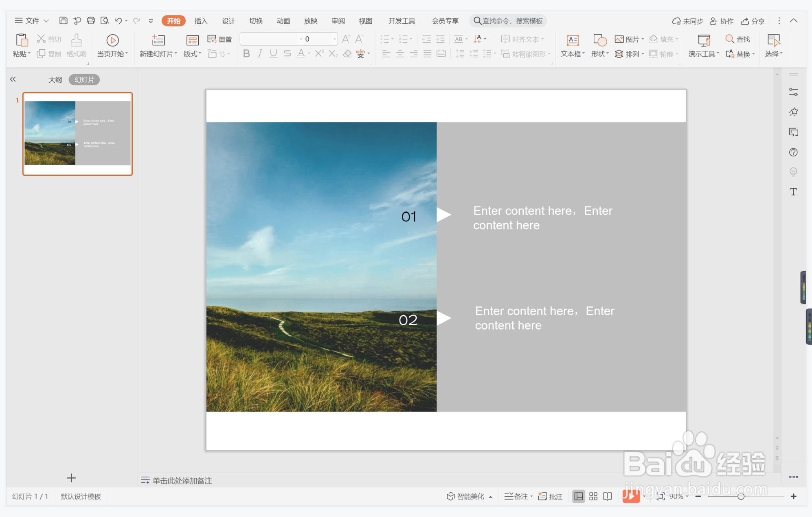The height and width of the screenshot is (517, 812).
Task: Switch to slide sorter view
Action: [593, 496]
